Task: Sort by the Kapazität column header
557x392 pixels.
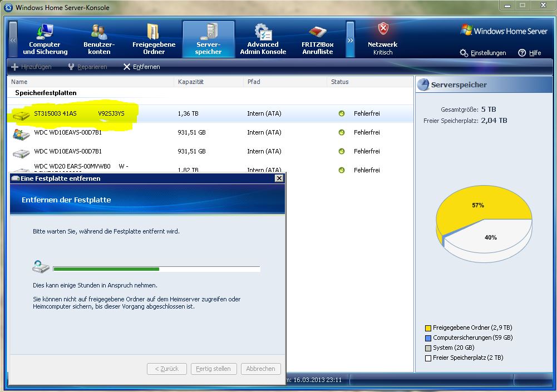Action: tap(209, 82)
